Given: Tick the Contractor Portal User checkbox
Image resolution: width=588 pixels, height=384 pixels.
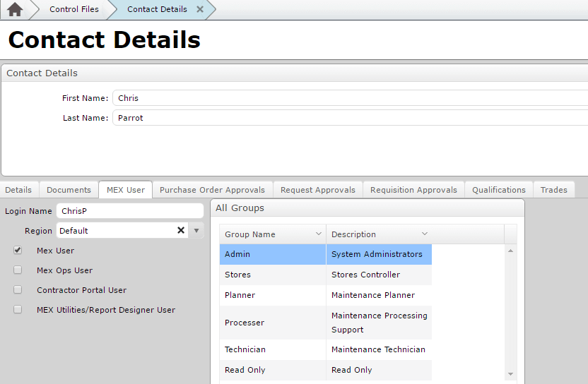Looking at the screenshot, I should pyautogui.click(x=18, y=289).
